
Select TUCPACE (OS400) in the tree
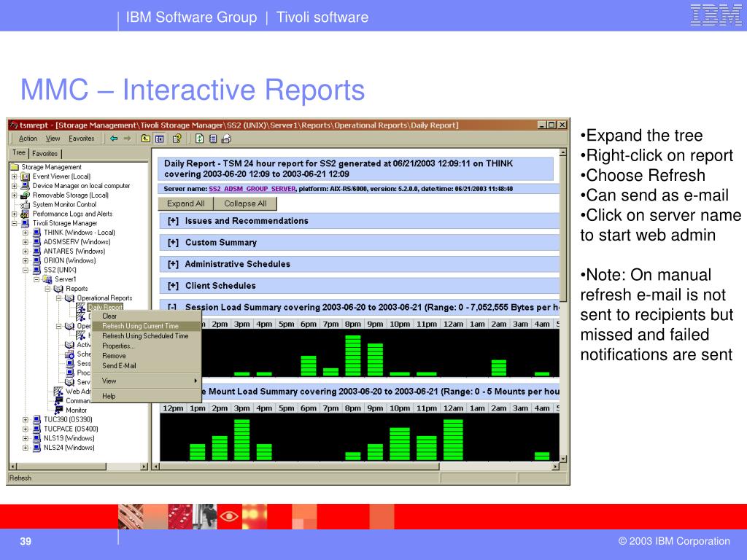pos(71,429)
